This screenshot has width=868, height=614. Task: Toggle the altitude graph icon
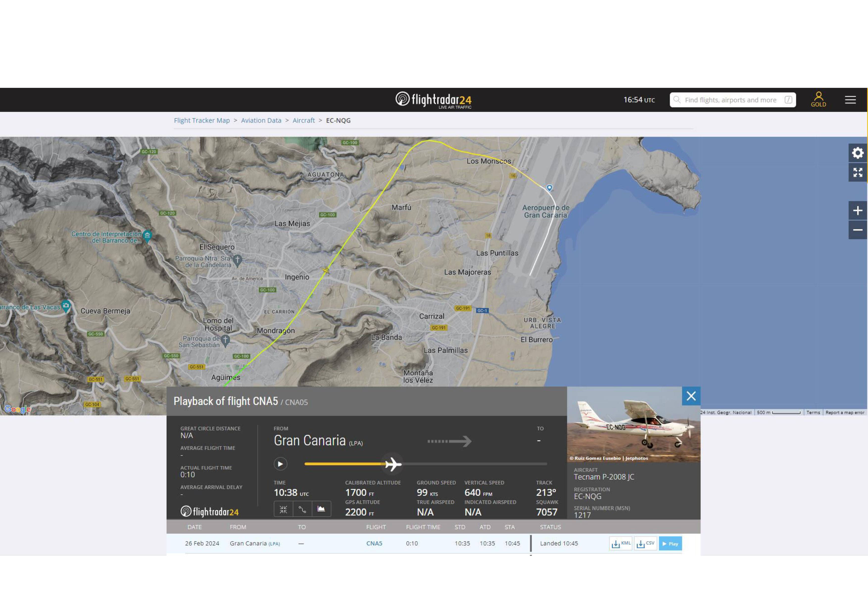[x=321, y=509]
